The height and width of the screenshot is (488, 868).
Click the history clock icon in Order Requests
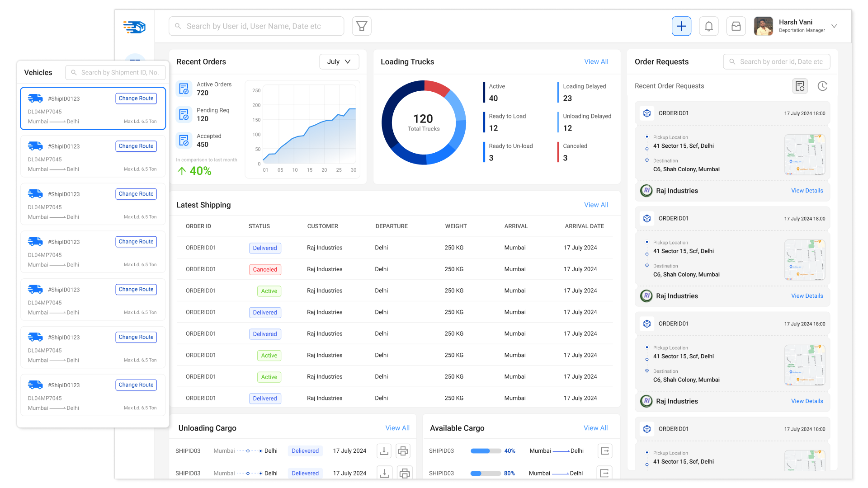tap(822, 86)
